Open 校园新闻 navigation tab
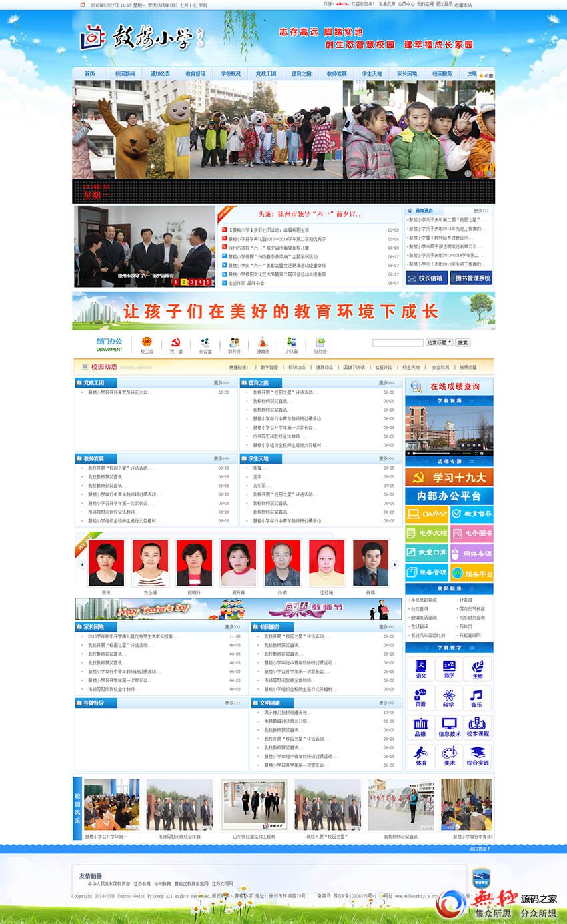The height and width of the screenshot is (924, 567). coord(125,74)
